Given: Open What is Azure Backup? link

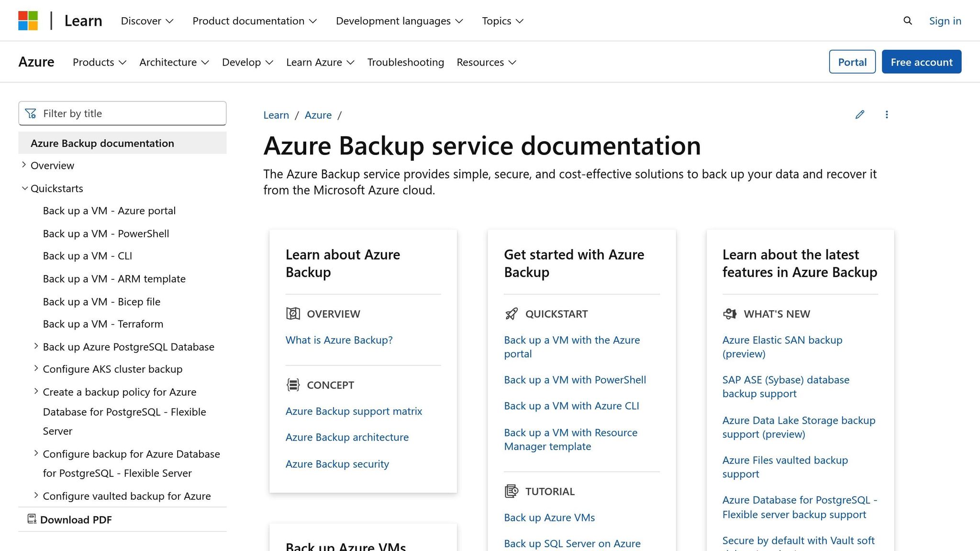Looking at the screenshot, I should tap(339, 340).
